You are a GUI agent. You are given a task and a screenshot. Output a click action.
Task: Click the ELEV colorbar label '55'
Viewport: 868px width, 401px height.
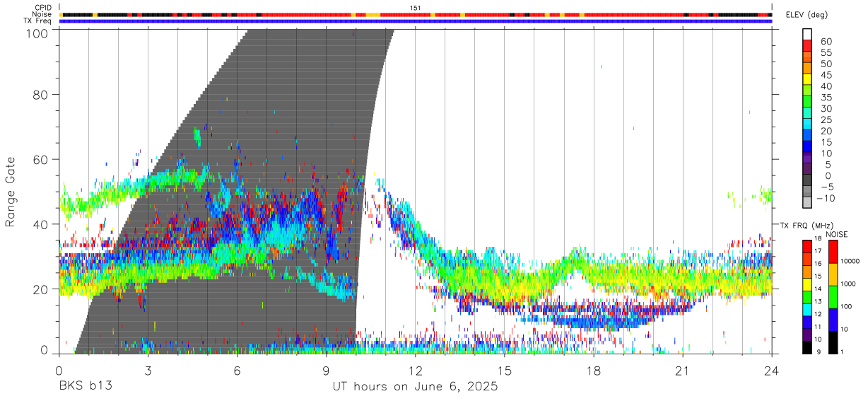[826, 52]
